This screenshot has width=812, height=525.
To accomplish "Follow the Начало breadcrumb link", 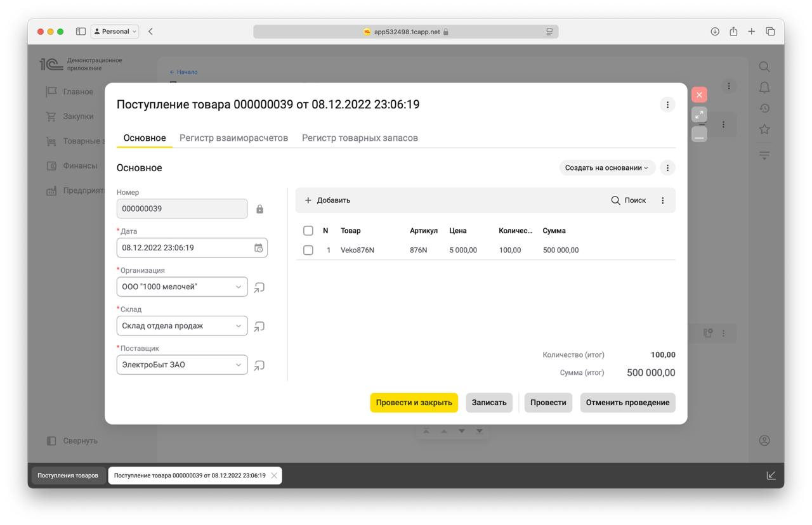I will (184, 72).
